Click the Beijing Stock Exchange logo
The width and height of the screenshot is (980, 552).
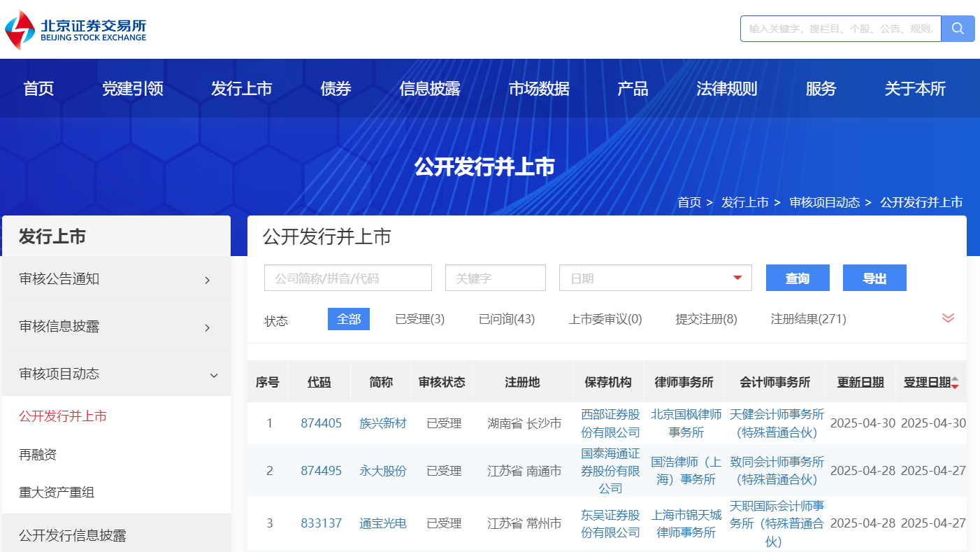[x=75, y=29]
